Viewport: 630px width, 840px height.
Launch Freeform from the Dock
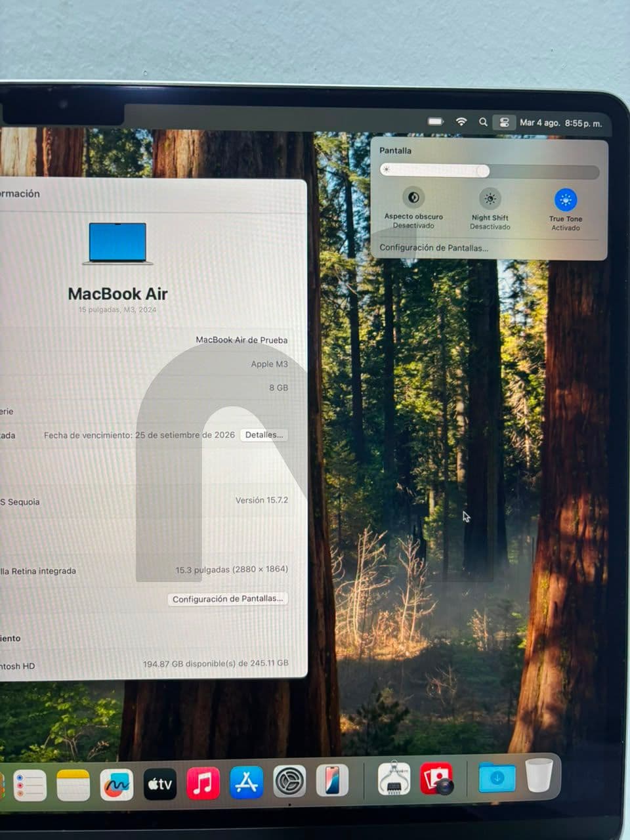pyautogui.click(x=116, y=784)
